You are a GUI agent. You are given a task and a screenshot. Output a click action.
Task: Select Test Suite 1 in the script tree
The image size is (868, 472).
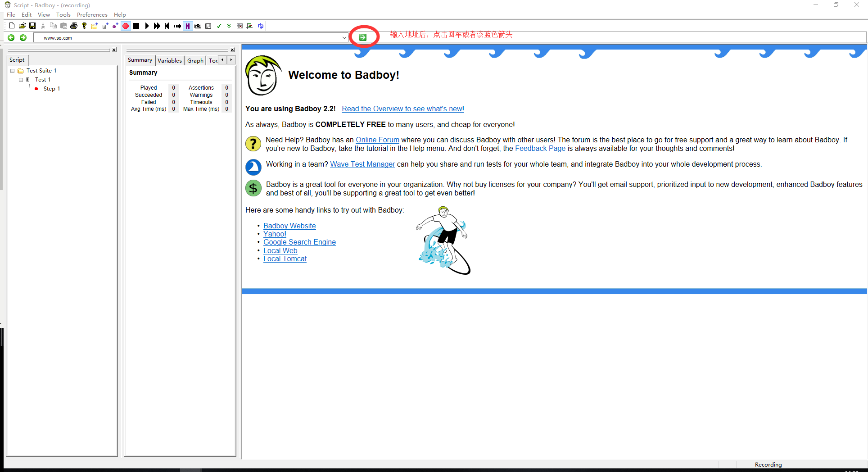(x=41, y=71)
